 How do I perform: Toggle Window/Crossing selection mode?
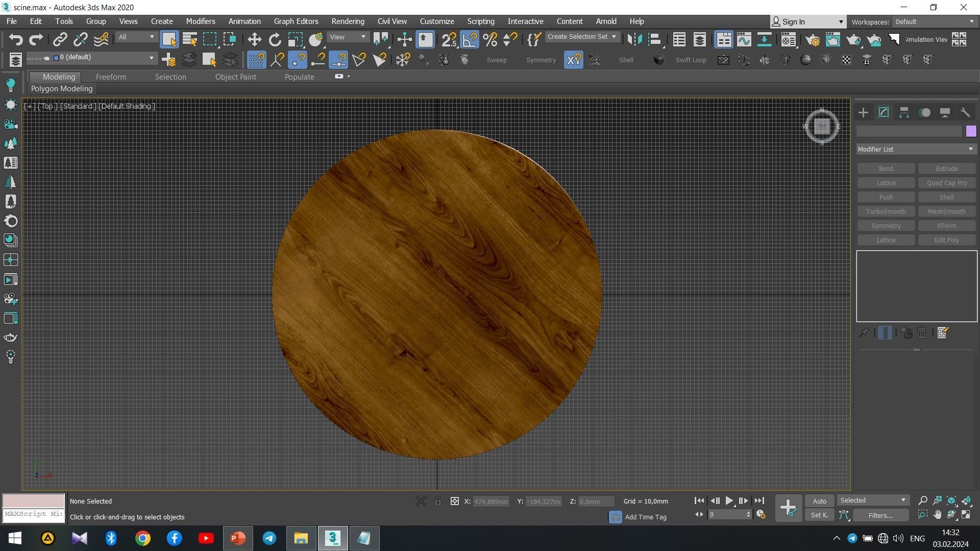(230, 39)
